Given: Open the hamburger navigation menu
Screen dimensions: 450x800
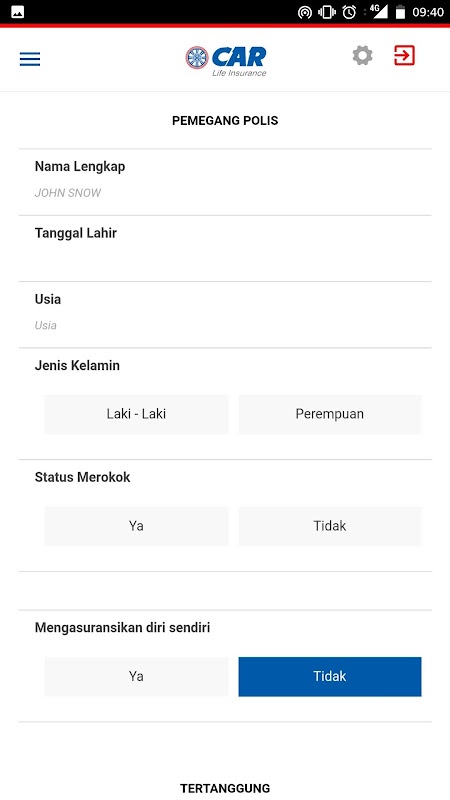Looking at the screenshot, I should 30,60.
